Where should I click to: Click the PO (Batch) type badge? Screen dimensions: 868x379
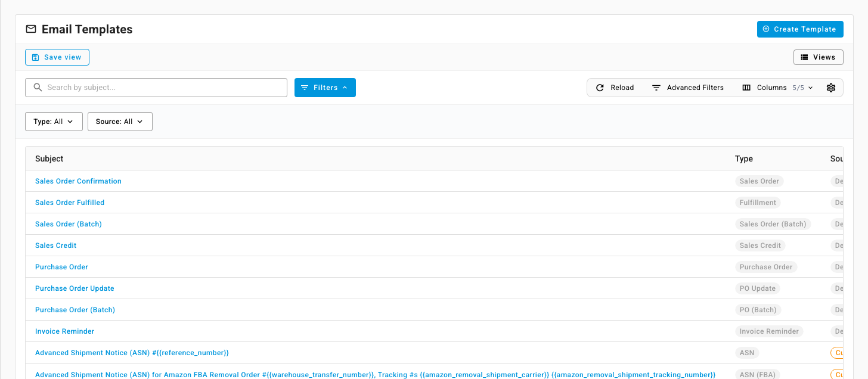758,310
